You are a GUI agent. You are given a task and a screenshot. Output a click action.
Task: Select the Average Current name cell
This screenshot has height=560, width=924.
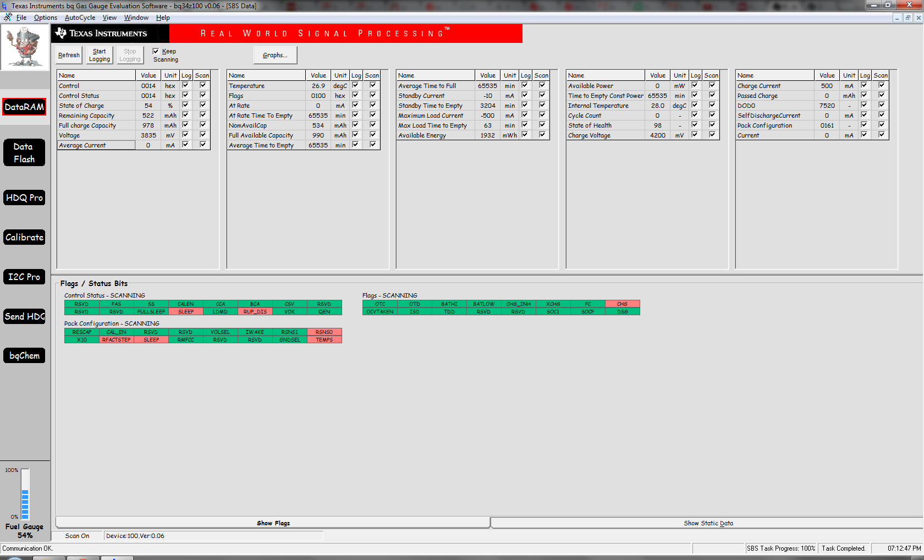(96, 145)
